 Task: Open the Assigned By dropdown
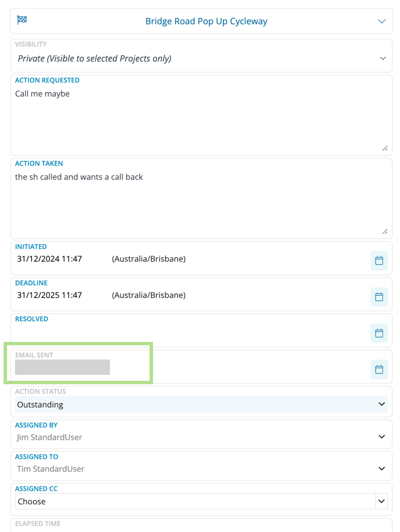(201, 437)
